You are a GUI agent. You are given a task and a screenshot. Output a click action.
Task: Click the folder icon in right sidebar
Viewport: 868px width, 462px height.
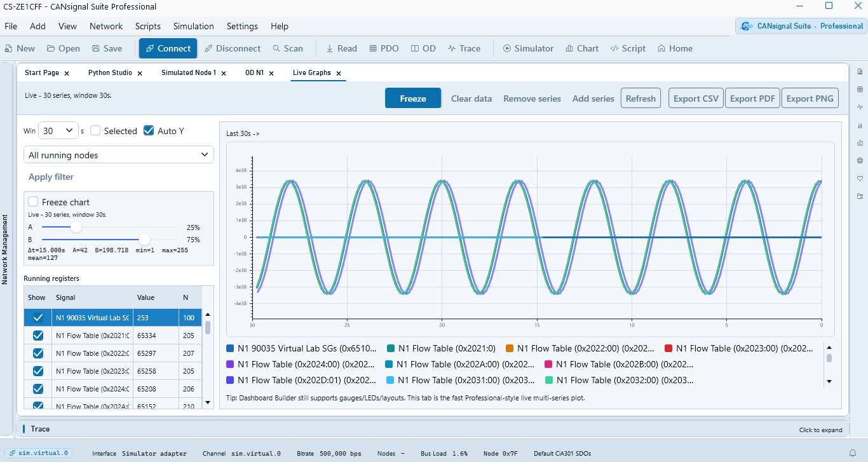(860, 196)
